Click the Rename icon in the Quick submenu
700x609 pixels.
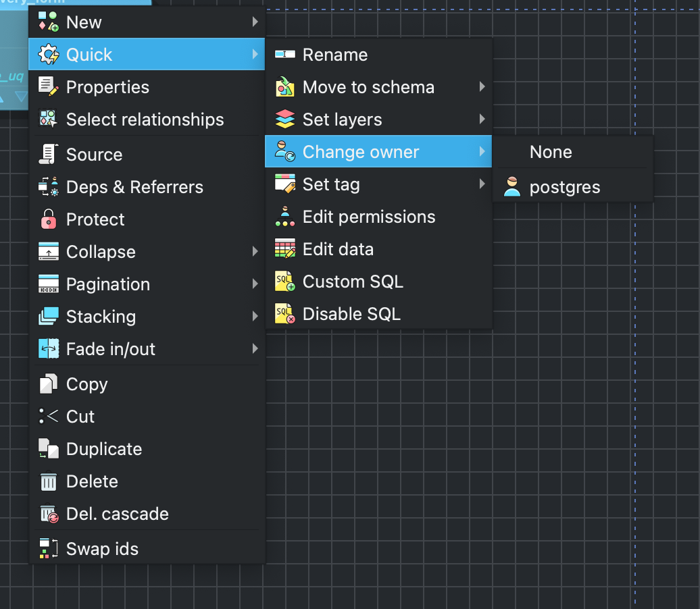(285, 55)
